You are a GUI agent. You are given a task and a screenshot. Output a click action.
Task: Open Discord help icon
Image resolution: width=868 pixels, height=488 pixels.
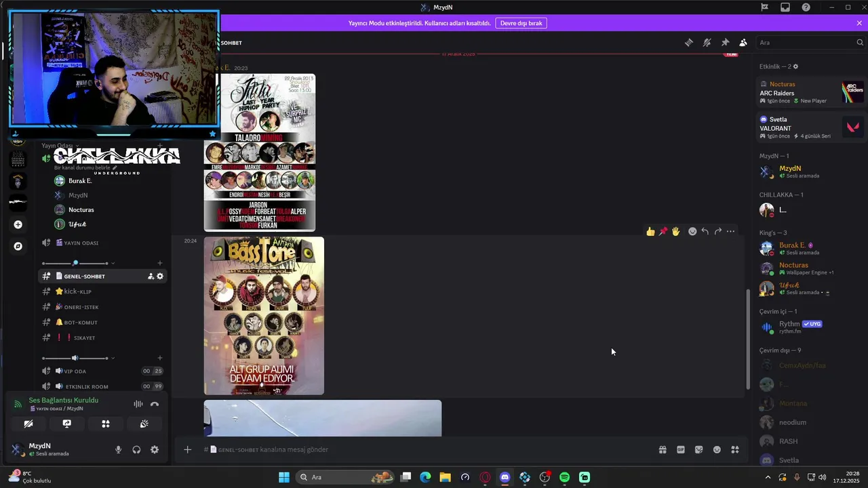click(806, 7)
